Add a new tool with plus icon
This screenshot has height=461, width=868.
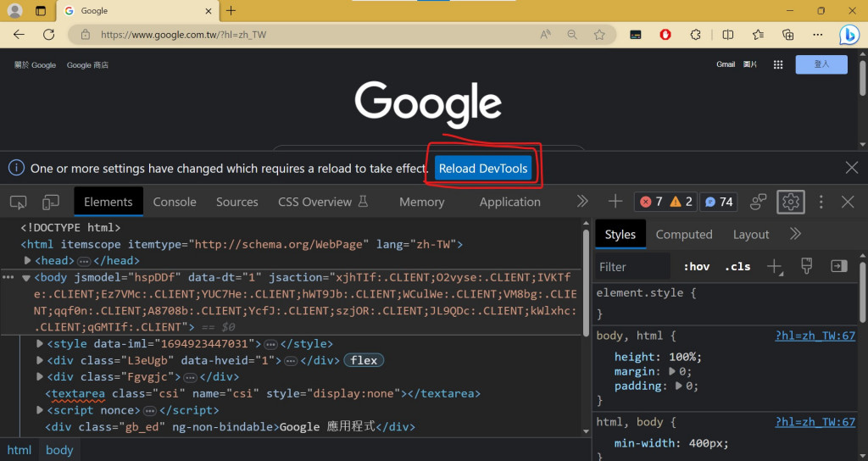[615, 202]
